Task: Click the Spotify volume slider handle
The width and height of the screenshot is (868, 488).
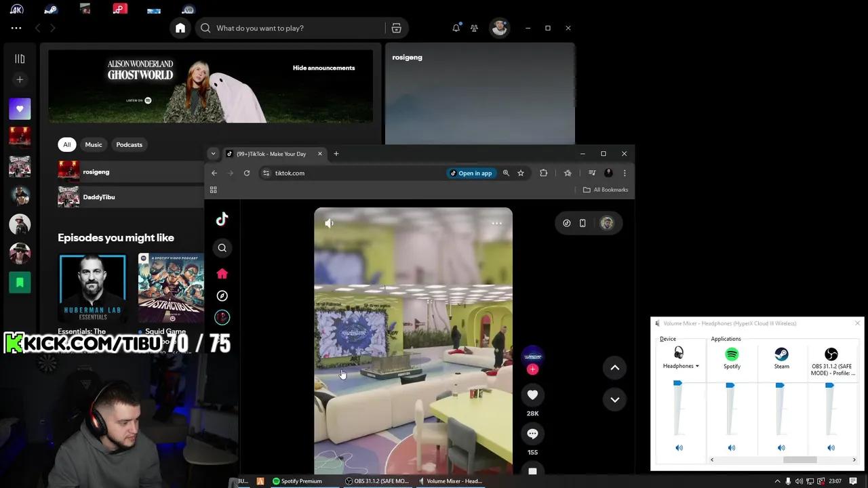Action: pyautogui.click(x=730, y=385)
